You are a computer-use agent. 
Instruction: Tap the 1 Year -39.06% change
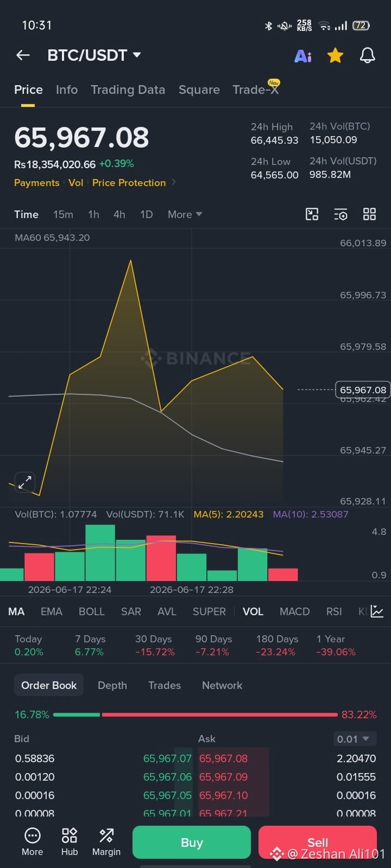[336, 646]
